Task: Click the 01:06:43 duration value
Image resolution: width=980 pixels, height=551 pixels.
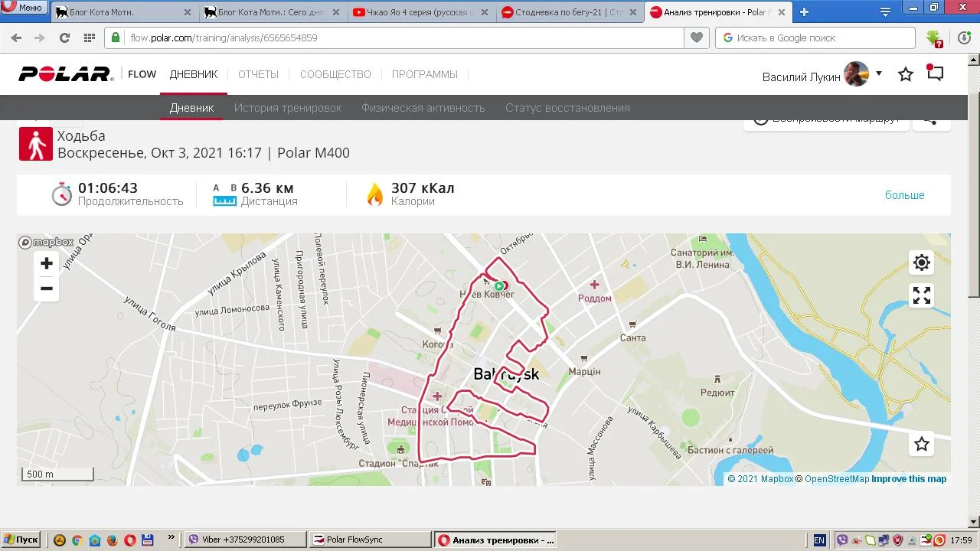Action: pyautogui.click(x=108, y=187)
